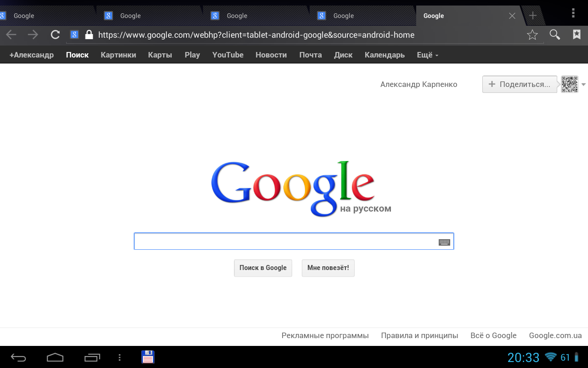The width and height of the screenshot is (588, 368).
Task: Click the Поделиться... button
Action: coord(520,84)
